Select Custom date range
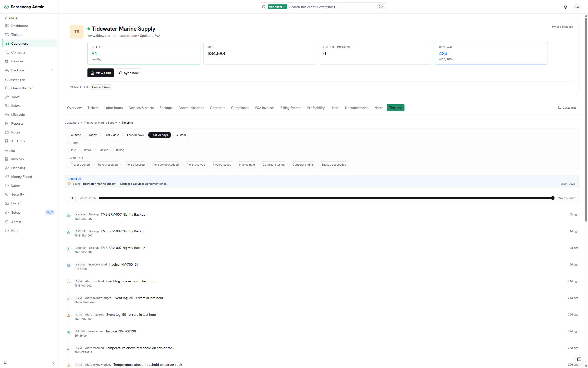This screenshot has width=588, height=368. pyautogui.click(x=181, y=135)
